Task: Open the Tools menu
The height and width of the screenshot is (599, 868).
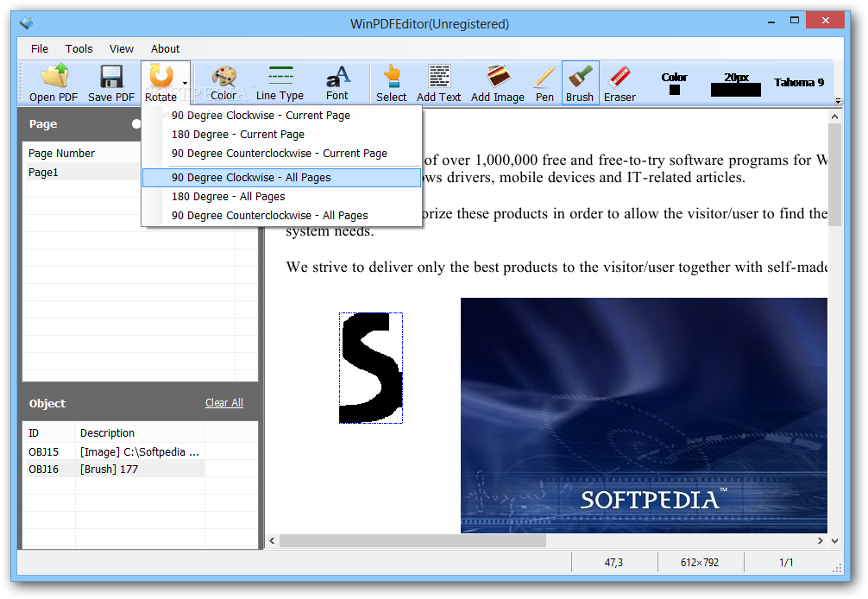Action: tap(79, 48)
